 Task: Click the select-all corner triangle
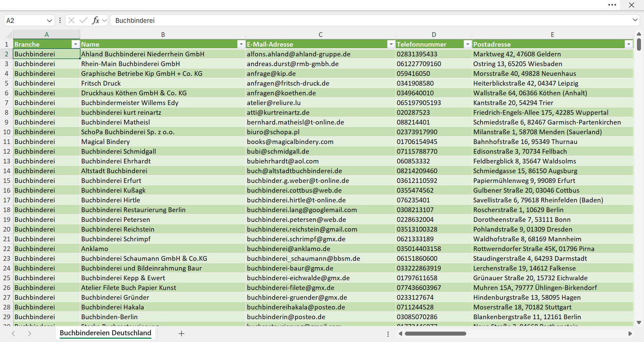pos(8,35)
